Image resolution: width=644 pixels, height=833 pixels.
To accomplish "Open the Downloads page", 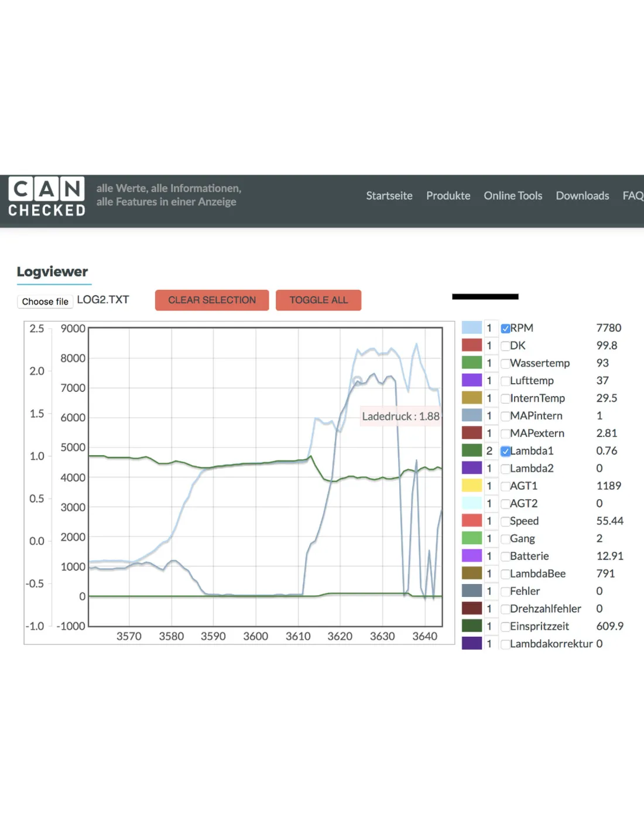I will click(582, 196).
